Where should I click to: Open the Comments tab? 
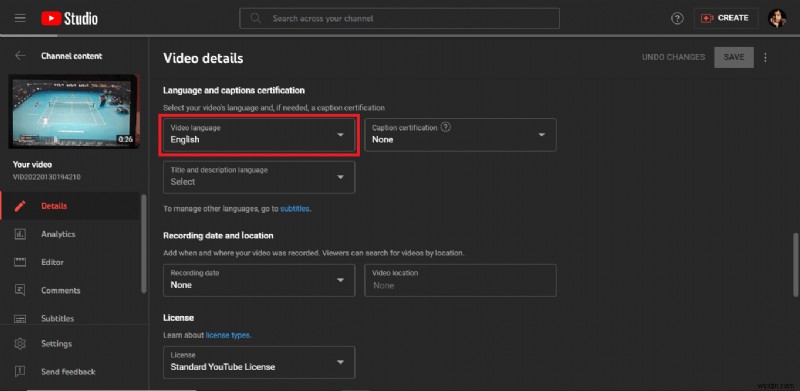tap(70, 290)
